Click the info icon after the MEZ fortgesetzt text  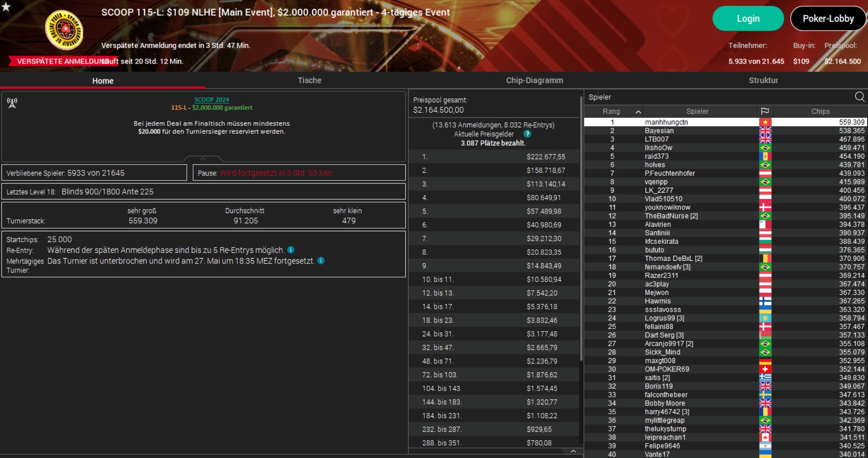pyautogui.click(x=321, y=261)
